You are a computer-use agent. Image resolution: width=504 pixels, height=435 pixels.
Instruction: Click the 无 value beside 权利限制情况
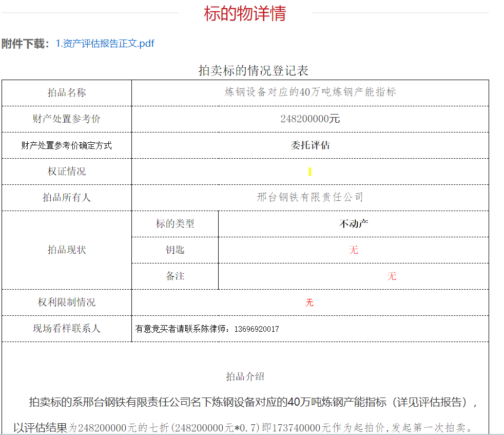pos(309,303)
